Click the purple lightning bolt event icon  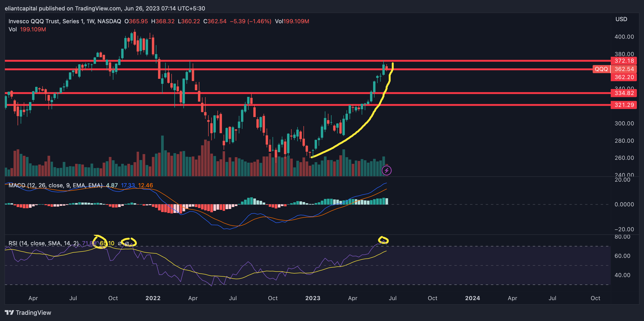(386, 171)
